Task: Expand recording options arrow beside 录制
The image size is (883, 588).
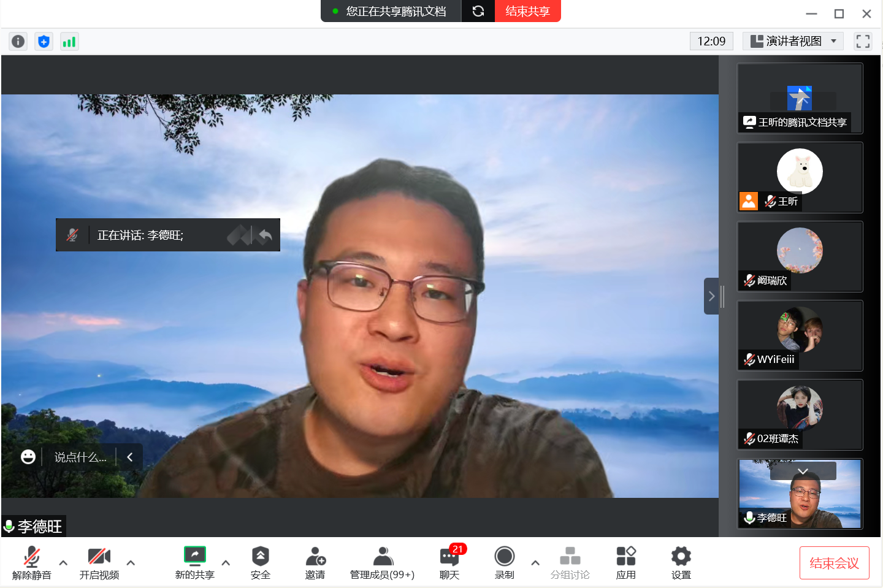Action: pyautogui.click(x=535, y=563)
